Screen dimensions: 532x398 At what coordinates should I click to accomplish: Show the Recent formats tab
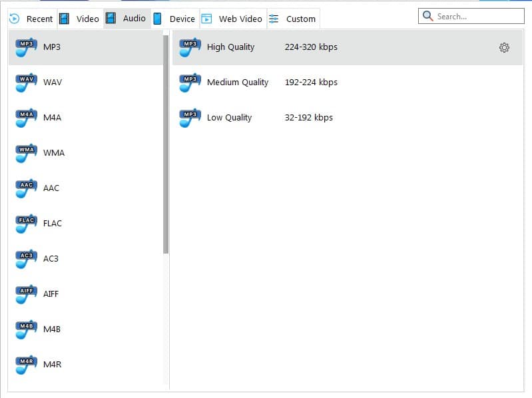click(x=31, y=19)
